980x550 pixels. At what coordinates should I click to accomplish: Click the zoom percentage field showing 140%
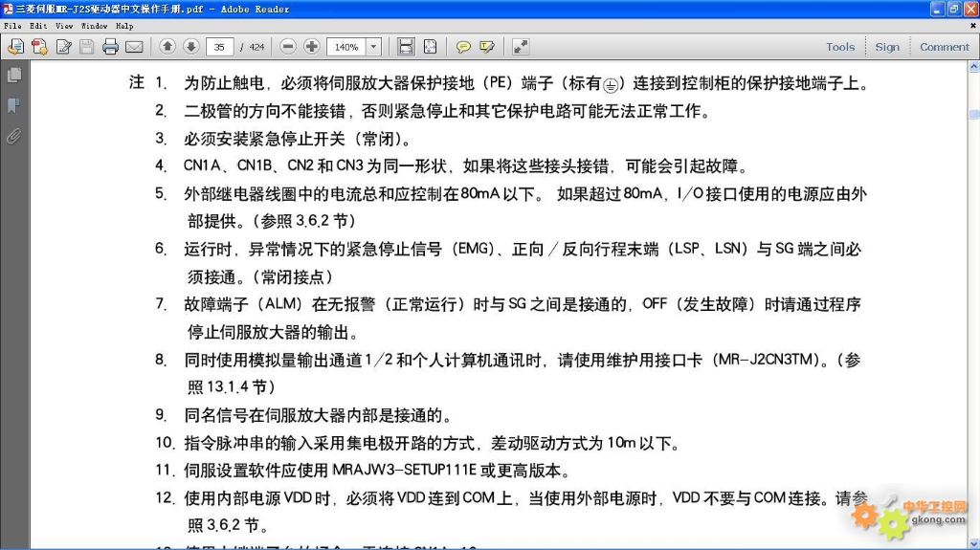346,47
